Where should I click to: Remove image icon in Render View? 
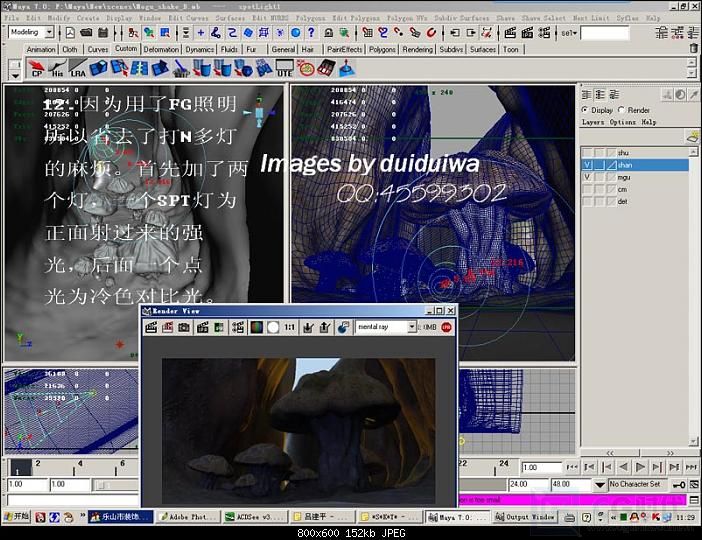click(325, 327)
